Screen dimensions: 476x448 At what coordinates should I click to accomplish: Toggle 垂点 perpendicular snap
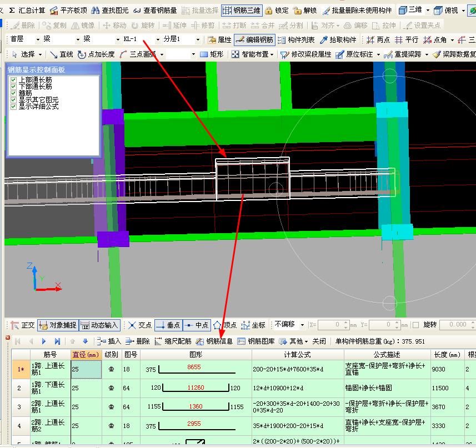(169, 325)
